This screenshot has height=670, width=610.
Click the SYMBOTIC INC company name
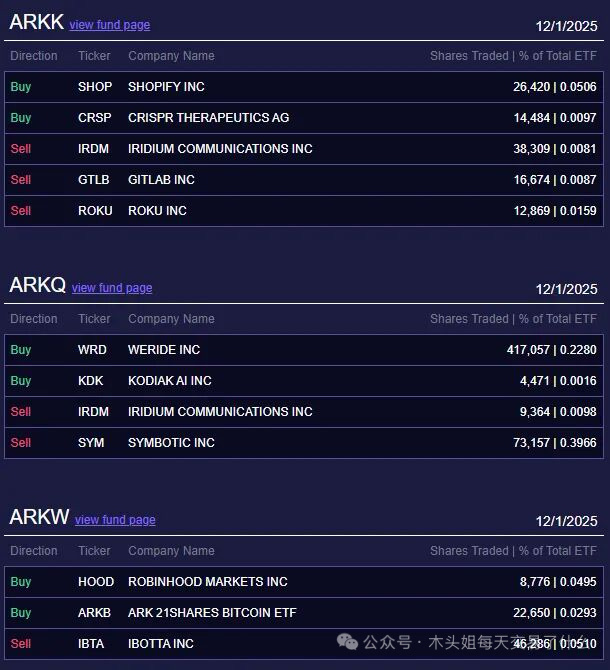tap(171, 442)
